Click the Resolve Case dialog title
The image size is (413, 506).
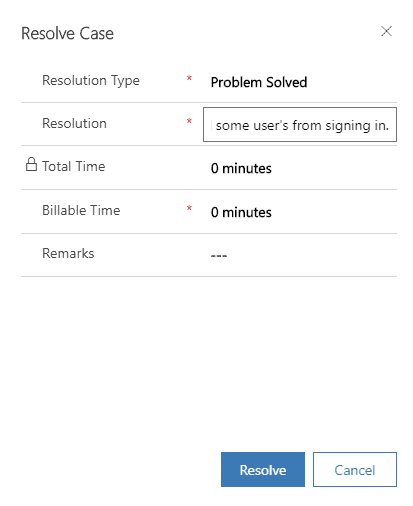pyautogui.click(x=67, y=33)
